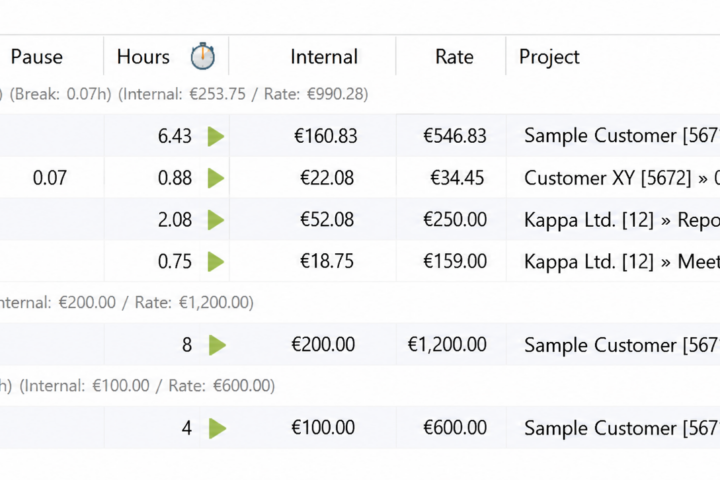
Task: Select group row with Rate €1,200.00 summary
Action: coord(360,303)
